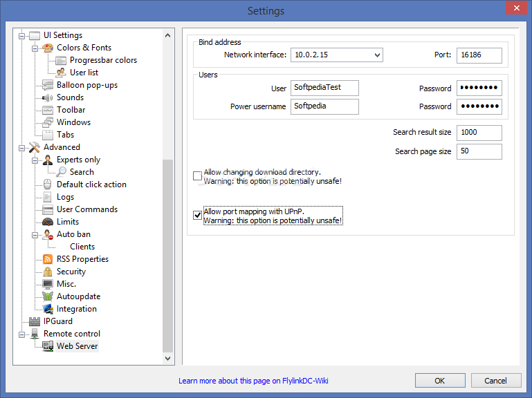
Task: Open the User Commands page label
Action: [87, 209]
